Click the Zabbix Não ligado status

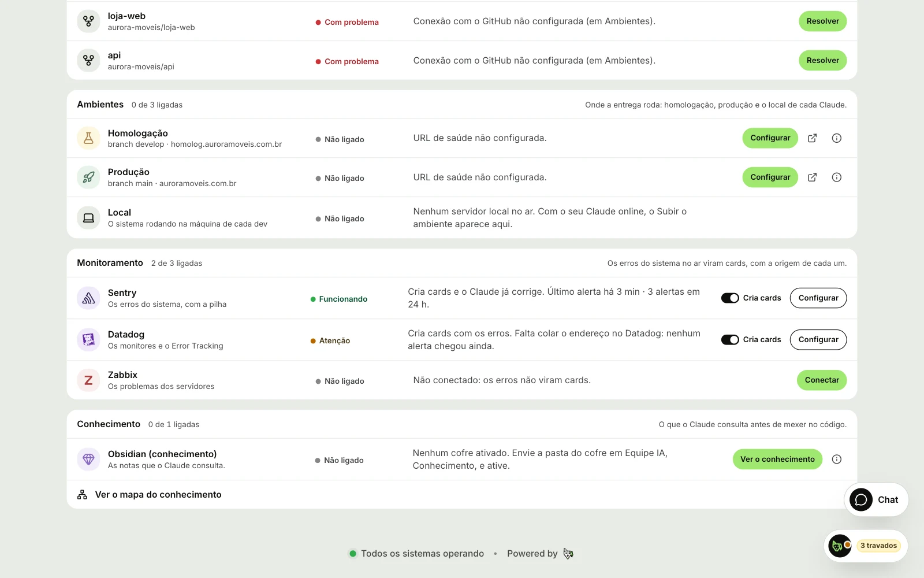pyautogui.click(x=340, y=381)
